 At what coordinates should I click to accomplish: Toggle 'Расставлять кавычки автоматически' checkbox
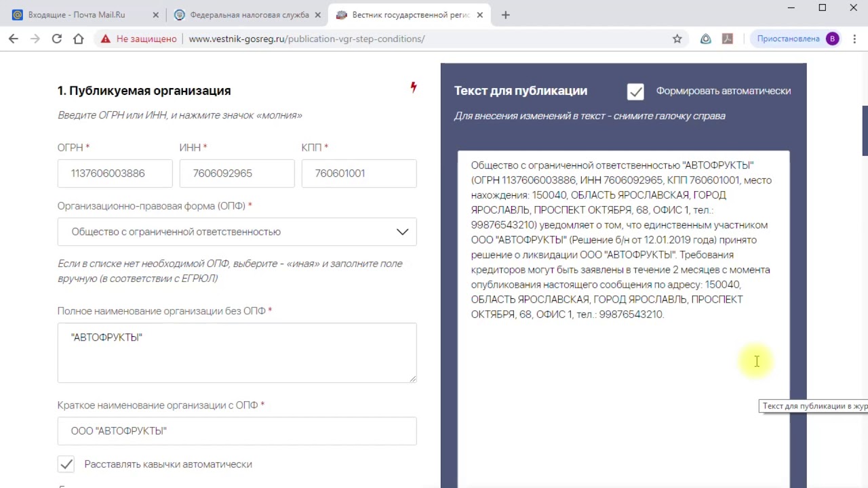(x=66, y=464)
